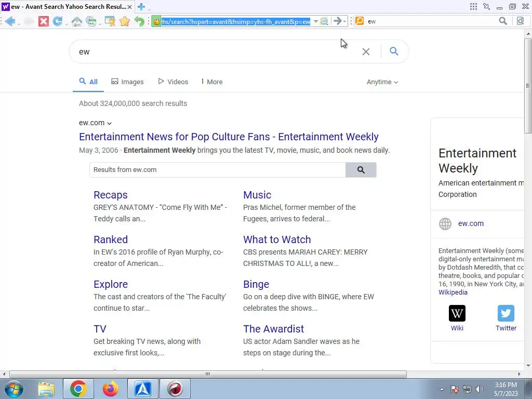Clear the Yahoo search query with X
Image resolution: width=532 pixels, height=399 pixels.
[366, 51]
